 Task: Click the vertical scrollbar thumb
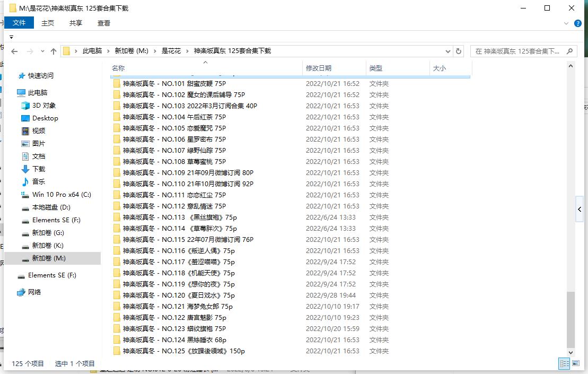pos(571,319)
